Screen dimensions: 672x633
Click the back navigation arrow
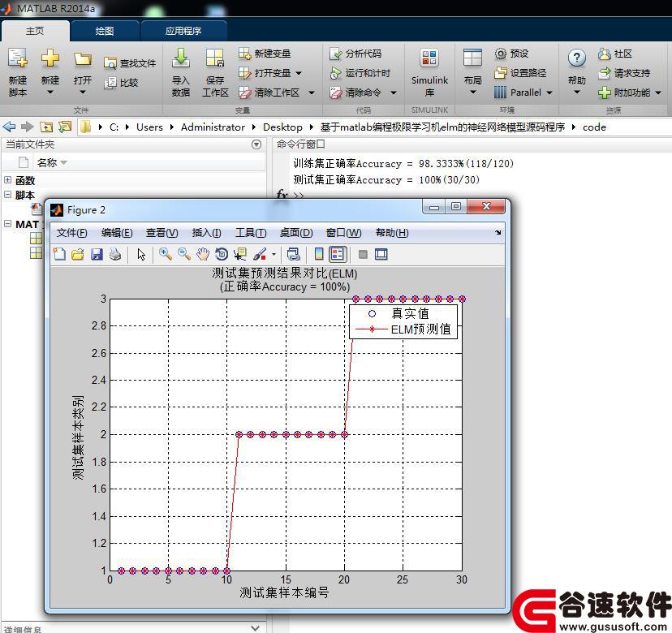click(10, 127)
